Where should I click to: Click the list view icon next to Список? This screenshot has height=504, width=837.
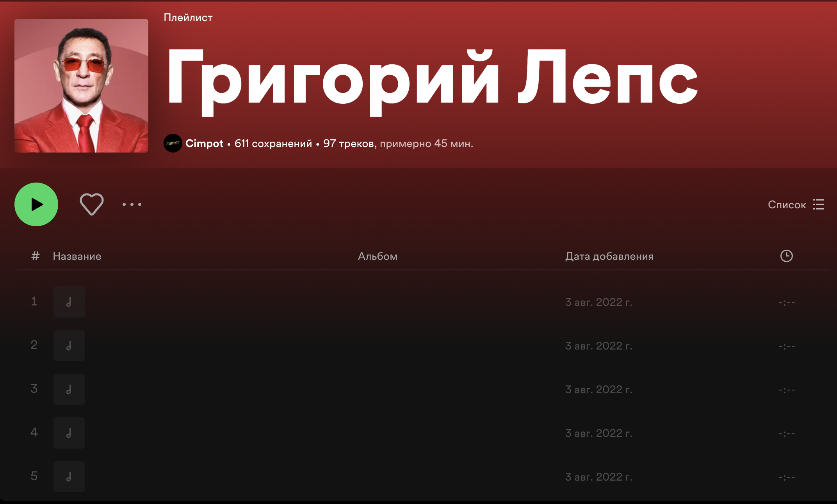[819, 204]
